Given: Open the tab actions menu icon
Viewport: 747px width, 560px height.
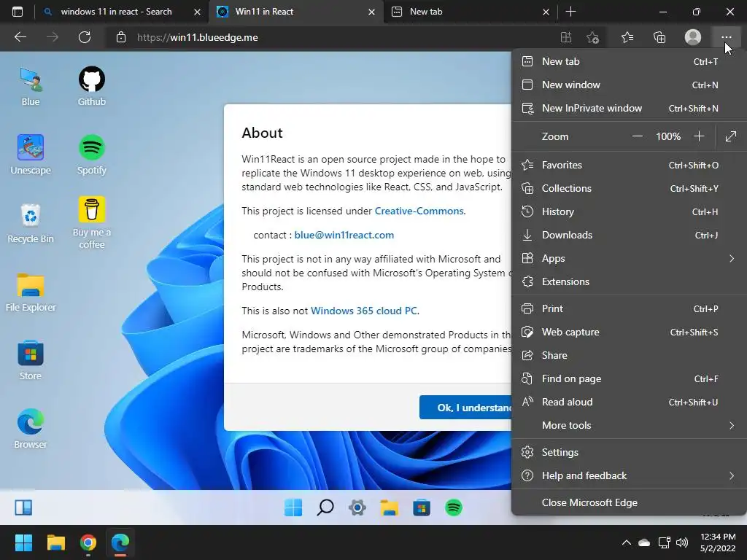Looking at the screenshot, I should [18, 12].
